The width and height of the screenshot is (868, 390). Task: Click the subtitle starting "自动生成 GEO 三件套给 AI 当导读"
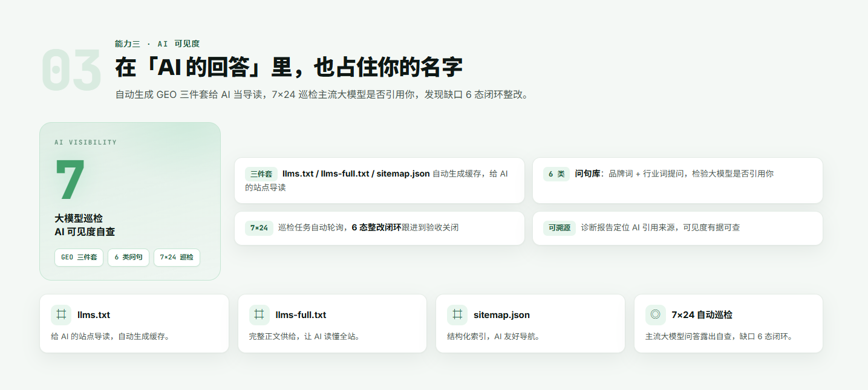coord(322,95)
